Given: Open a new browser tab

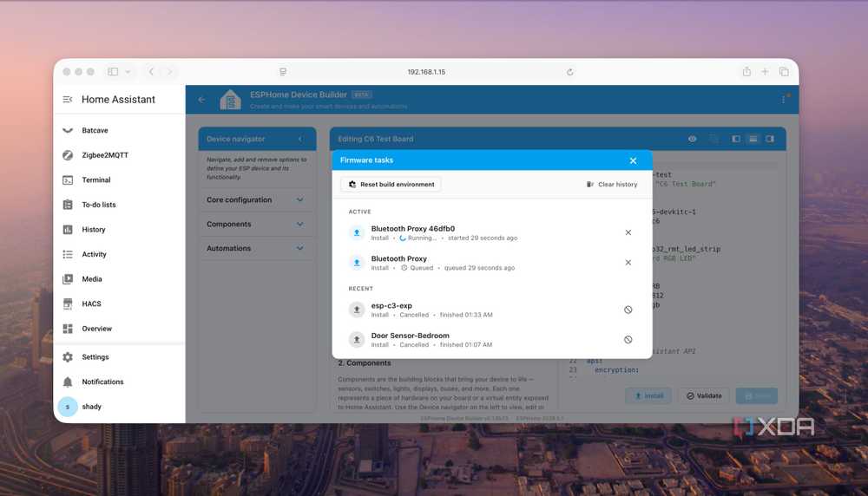Looking at the screenshot, I should click(x=765, y=71).
